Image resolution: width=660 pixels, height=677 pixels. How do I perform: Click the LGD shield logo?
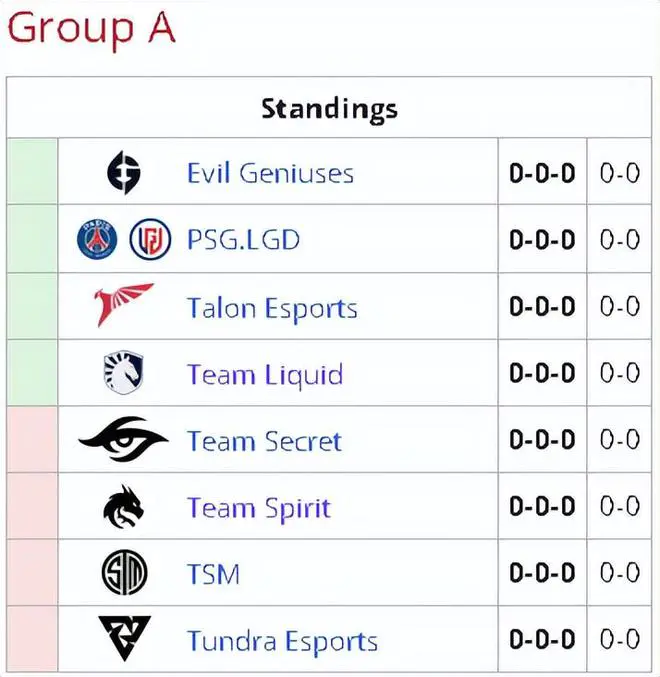[150, 239]
